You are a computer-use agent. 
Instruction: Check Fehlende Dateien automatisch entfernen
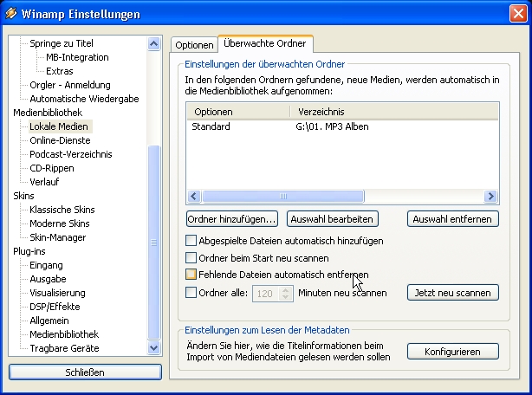191,275
